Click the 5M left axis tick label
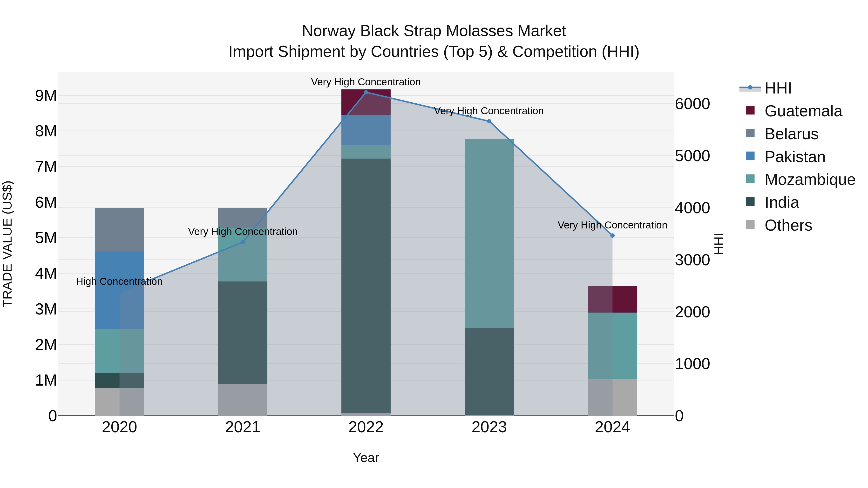 click(46, 238)
